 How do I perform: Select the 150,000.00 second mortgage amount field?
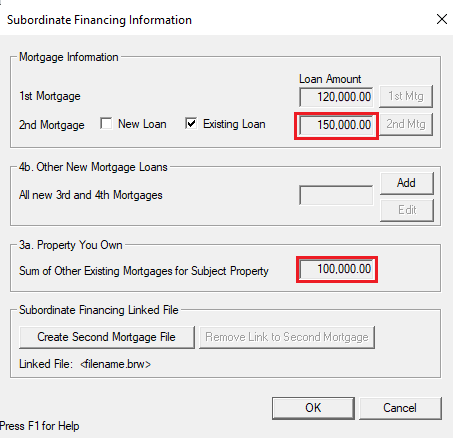[336, 125]
